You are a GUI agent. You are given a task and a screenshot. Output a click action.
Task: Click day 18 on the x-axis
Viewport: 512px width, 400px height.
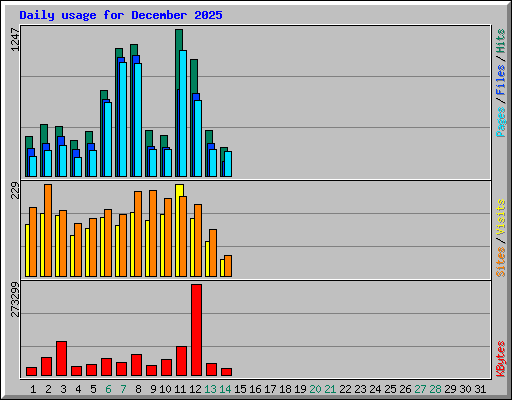285,389
